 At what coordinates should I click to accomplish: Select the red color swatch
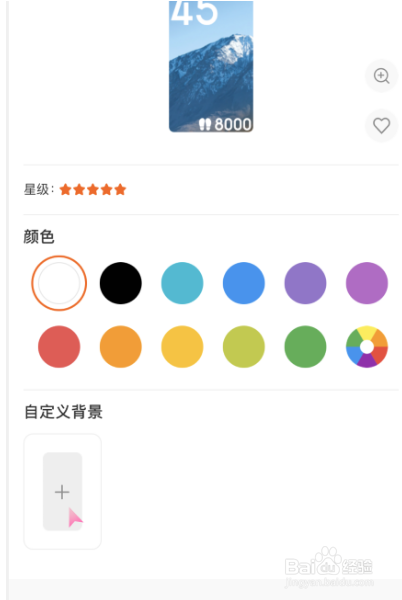coord(59,347)
